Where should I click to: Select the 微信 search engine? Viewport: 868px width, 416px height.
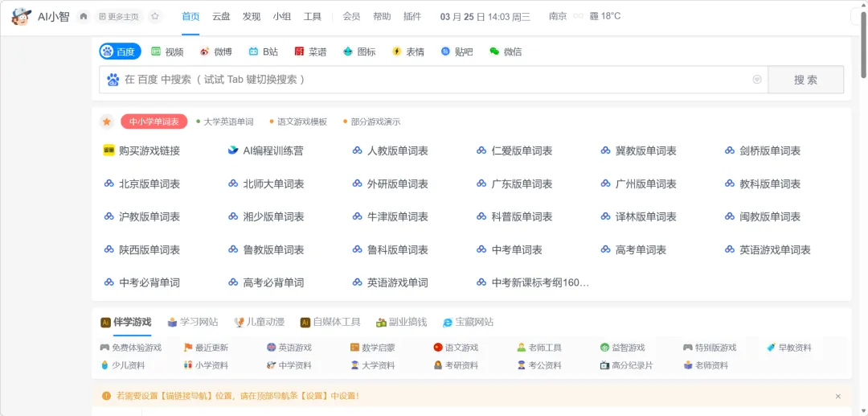(x=506, y=51)
